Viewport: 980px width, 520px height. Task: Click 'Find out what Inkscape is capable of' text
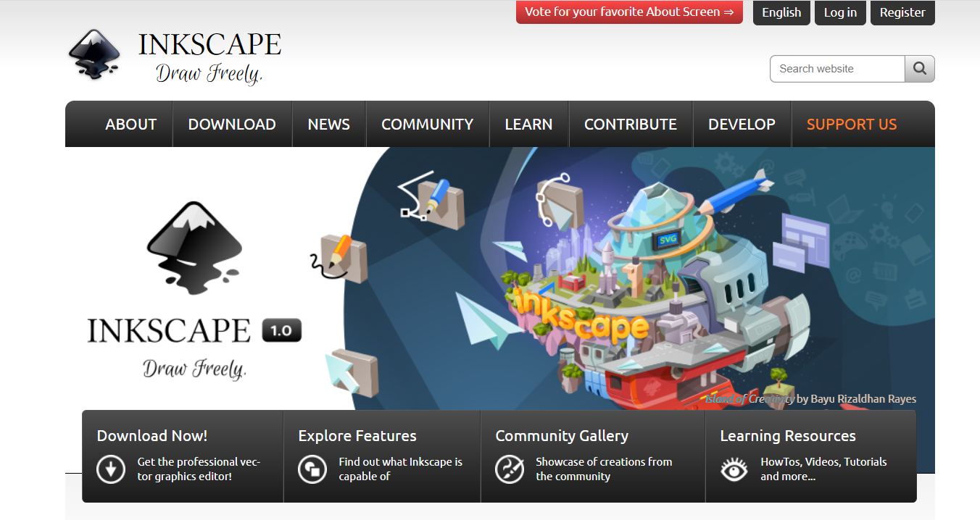[400, 469]
